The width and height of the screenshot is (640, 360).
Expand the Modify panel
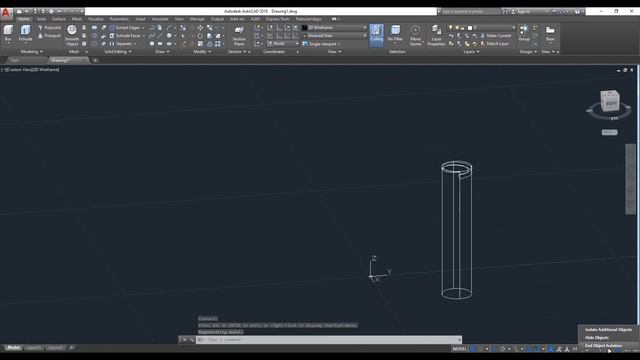click(202, 52)
